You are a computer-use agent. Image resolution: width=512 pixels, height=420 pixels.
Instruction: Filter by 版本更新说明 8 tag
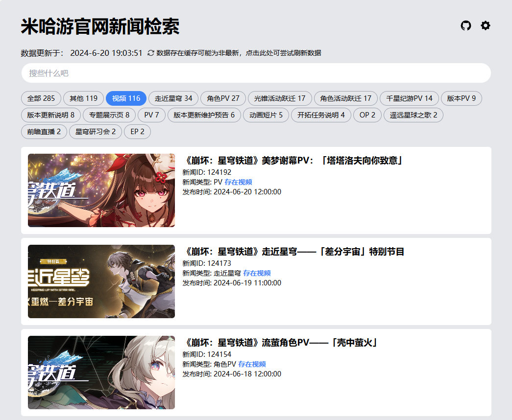[50, 115]
